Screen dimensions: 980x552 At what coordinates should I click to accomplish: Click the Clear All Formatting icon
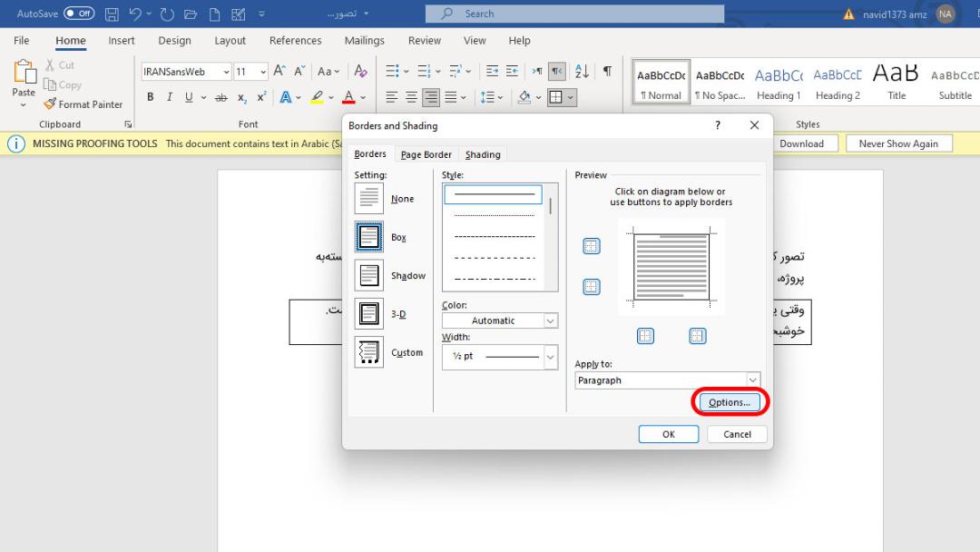pyautogui.click(x=360, y=71)
